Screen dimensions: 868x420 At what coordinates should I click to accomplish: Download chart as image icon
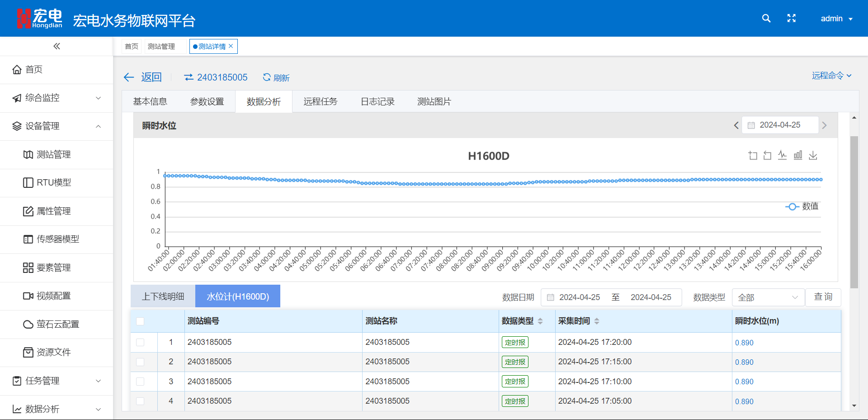click(813, 156)
